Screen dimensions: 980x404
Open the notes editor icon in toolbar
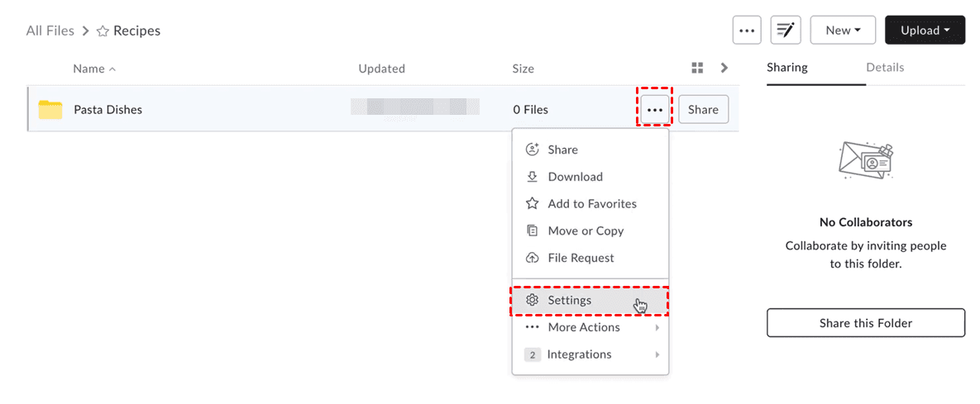click(785, 31)
